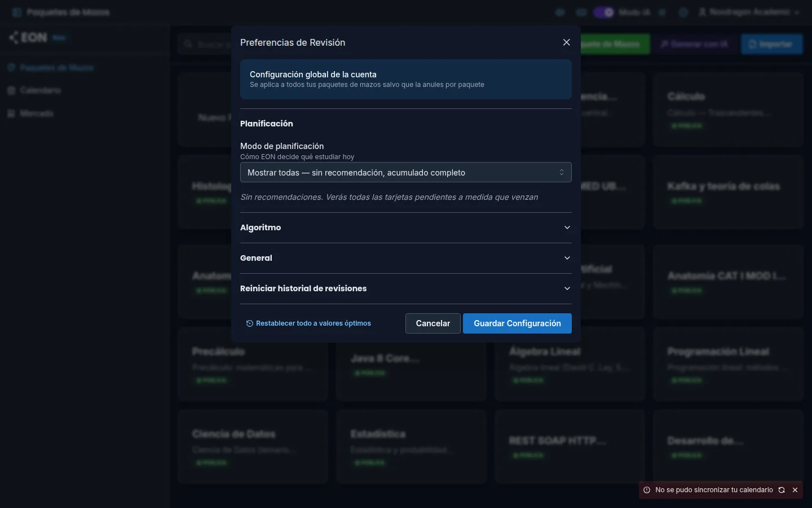Open the Álgebra Lineal deck card
The width and height of the screenshot is (812, 508).
click(570, 364)
